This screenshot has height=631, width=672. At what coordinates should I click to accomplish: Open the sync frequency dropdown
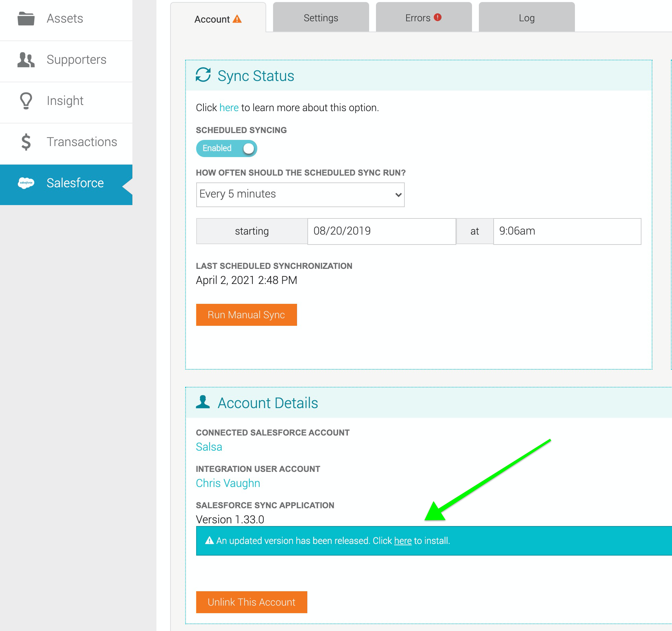coord(300,194)
